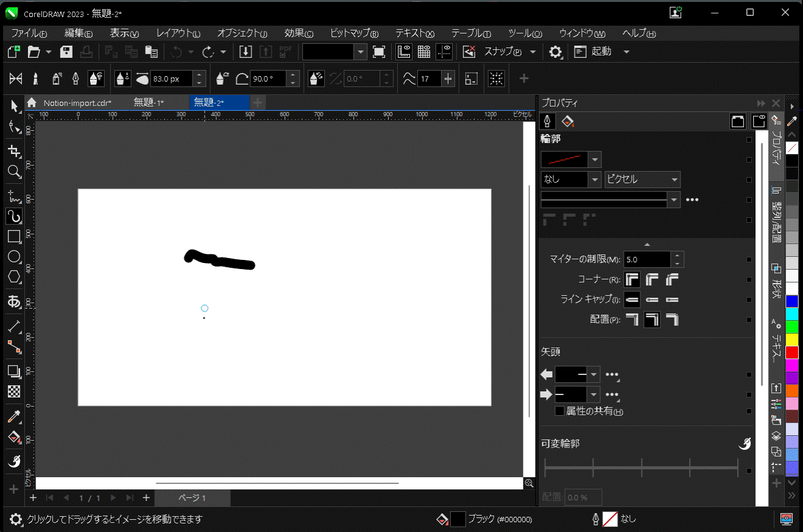
Task: Enable 属性の共有 checkbox
Action: click(x=559, y=411)
